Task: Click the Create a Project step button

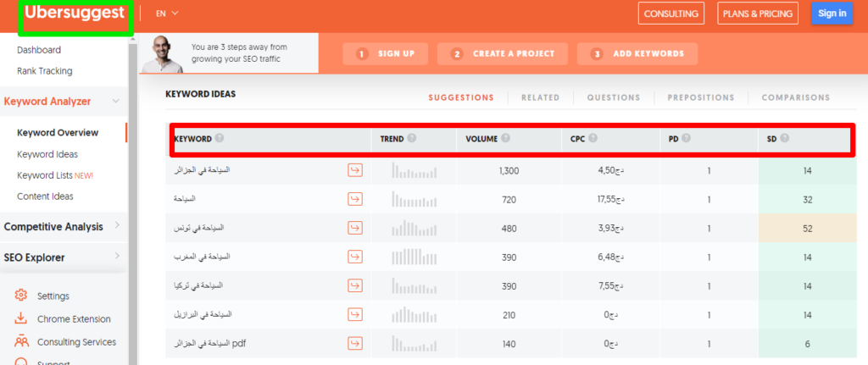Action: click(503, 54)
